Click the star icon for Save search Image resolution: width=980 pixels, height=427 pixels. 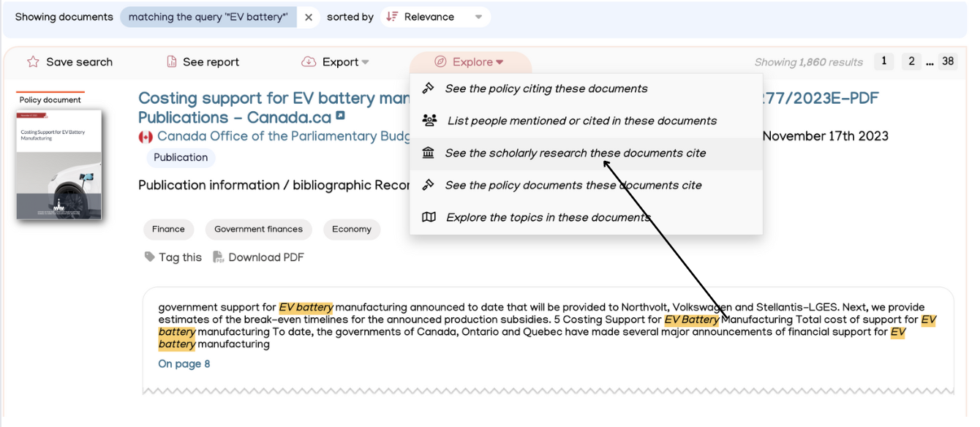click(32, 61)
